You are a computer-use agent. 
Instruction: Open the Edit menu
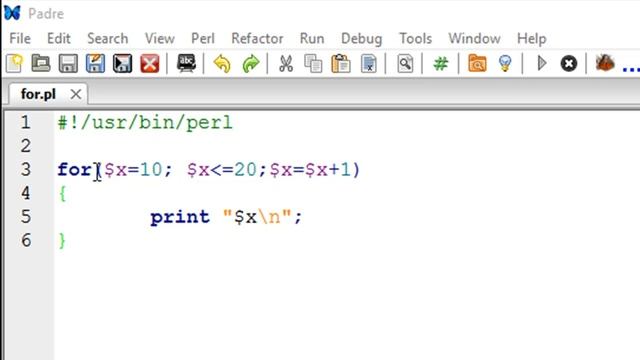pyautogui.click(x=59, y=38)
